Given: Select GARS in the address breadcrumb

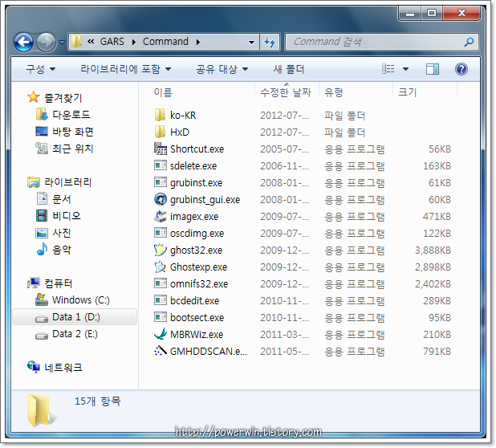Looking at the screenshot, I should (112, 42).
